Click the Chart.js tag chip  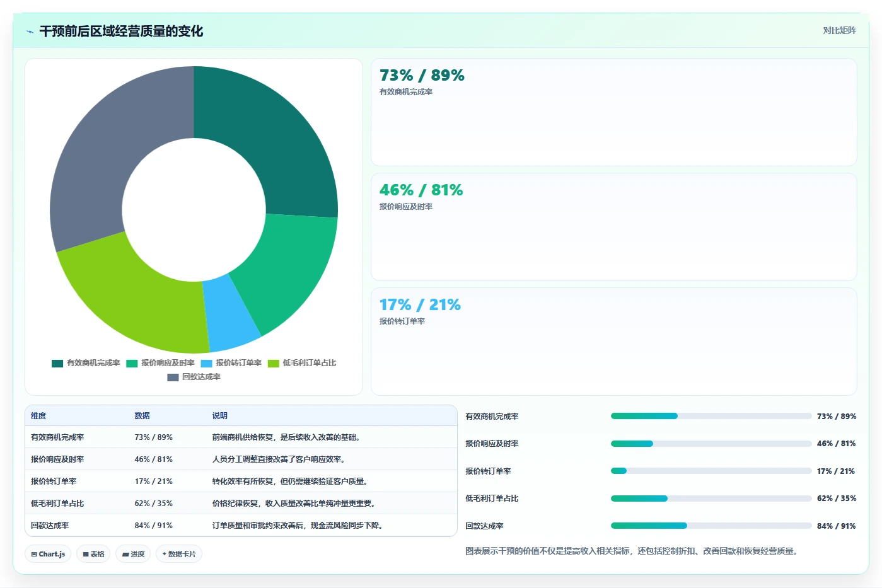(x=48, y=554)
